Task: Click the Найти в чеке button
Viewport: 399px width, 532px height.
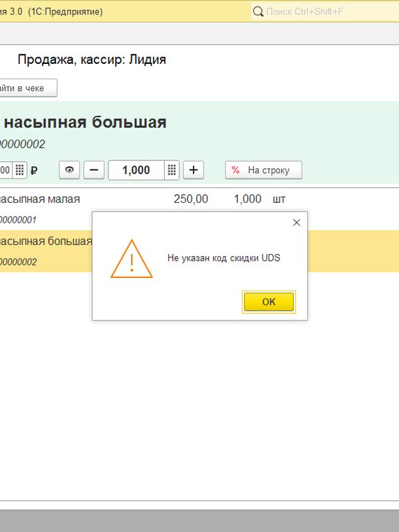Action: (x=28, y=88)
